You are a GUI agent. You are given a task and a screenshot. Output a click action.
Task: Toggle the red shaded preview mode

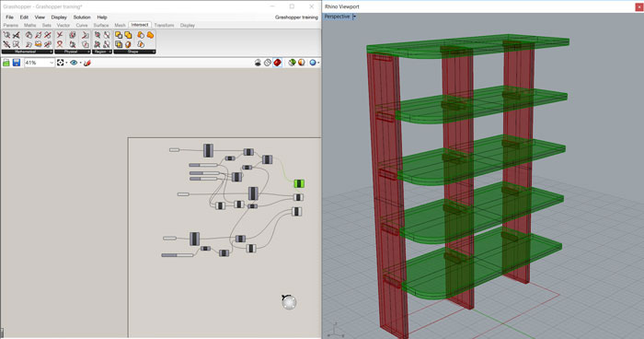[278, 63]
